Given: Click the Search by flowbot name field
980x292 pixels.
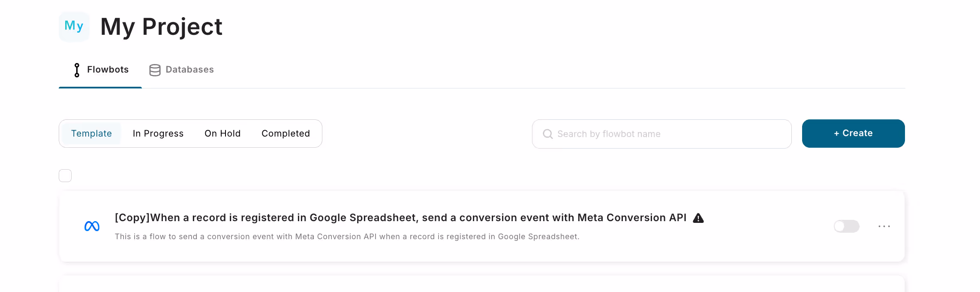Looking at the screenshot, I should tap(661, 134).
